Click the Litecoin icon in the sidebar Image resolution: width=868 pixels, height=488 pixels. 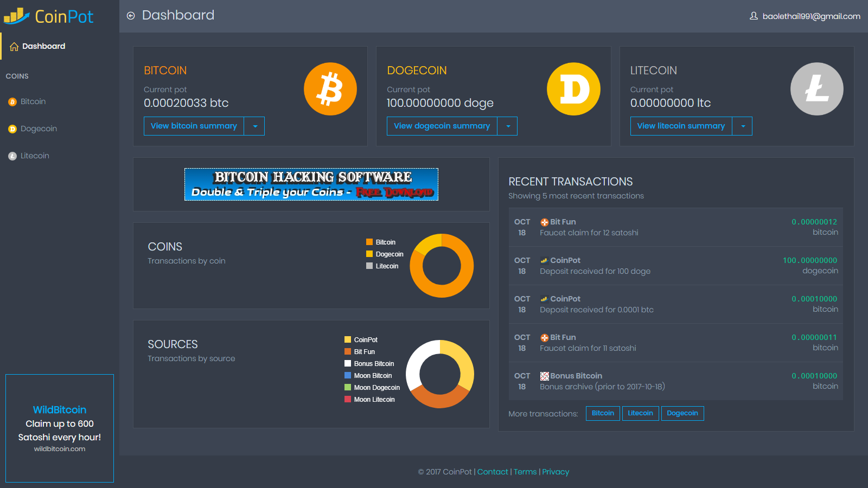pyautogui.click(x=12, y=156)
